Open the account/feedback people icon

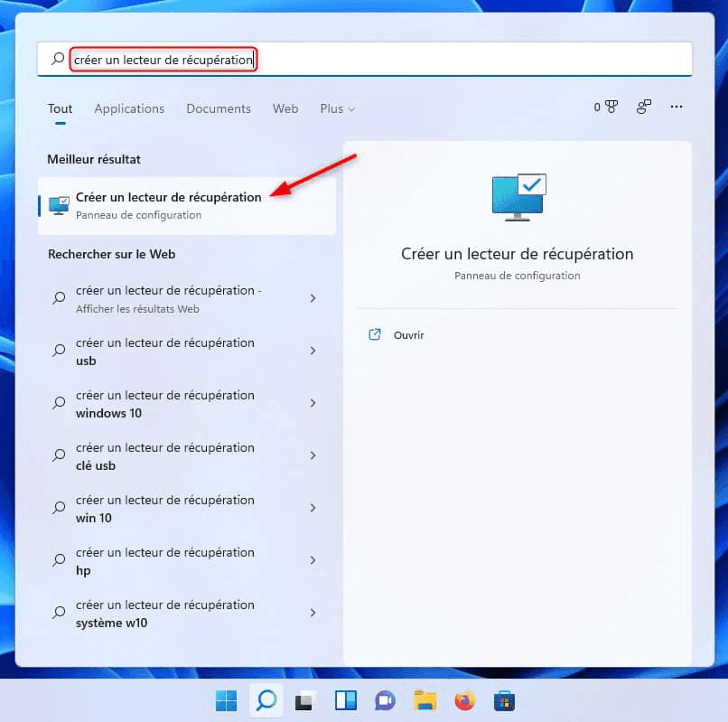(x=643, y=107)
